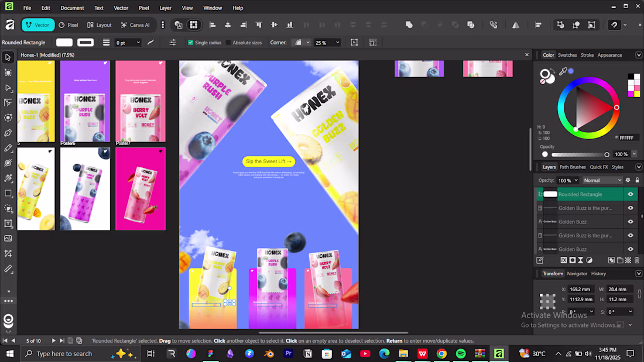Select the Artistic Text tool
This screenshot has height=362, width=644.
(8, 223)
